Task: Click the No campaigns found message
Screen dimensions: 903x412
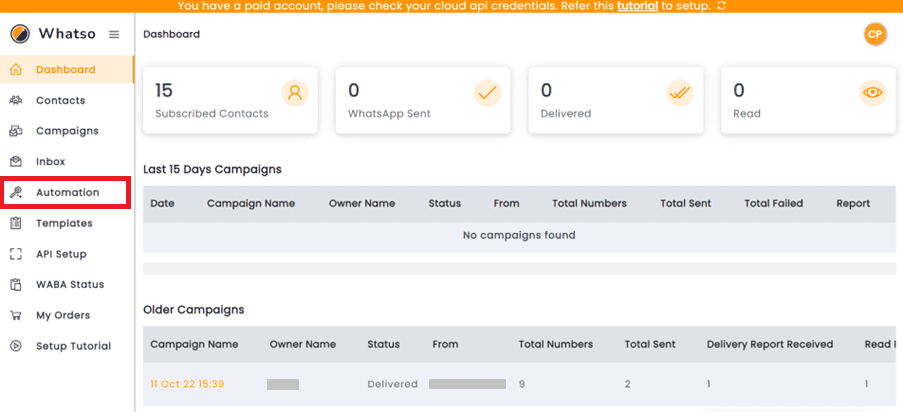Action: click(519, 235)
